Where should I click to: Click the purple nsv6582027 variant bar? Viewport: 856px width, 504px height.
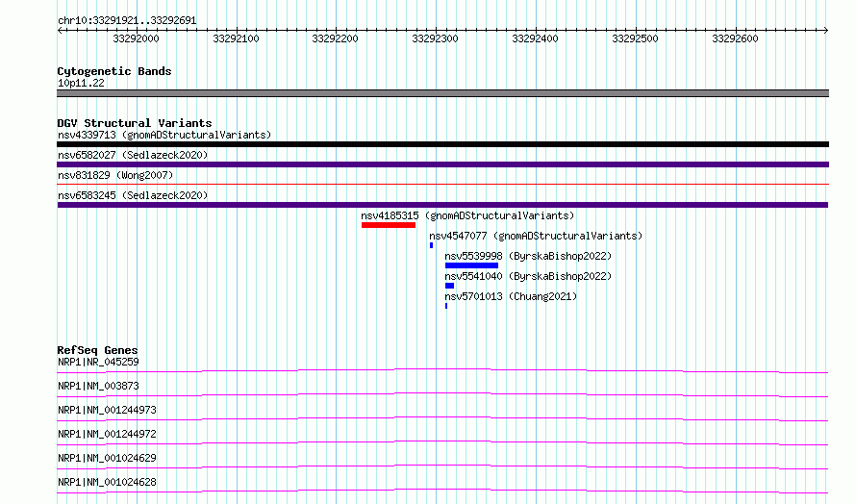pyautogui.click(x=442, y=164)
